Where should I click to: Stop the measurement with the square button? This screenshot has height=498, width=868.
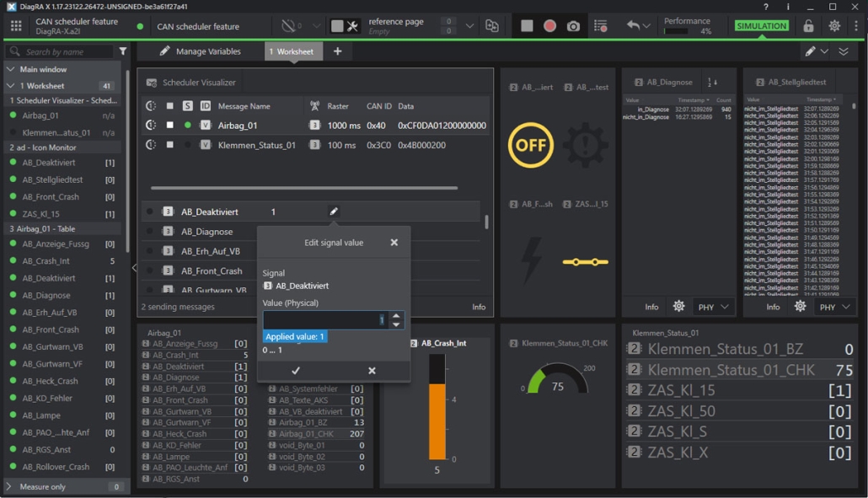click(527, 26)
